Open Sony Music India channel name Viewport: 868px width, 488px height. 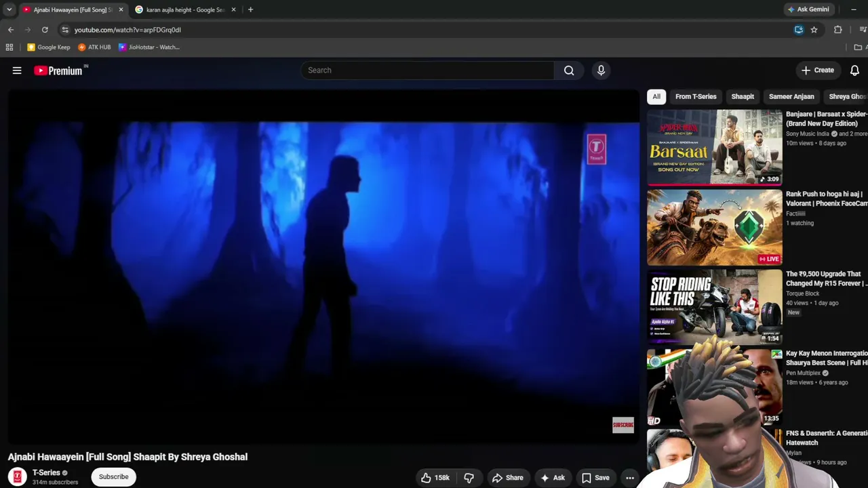click(x=808, y=134)
